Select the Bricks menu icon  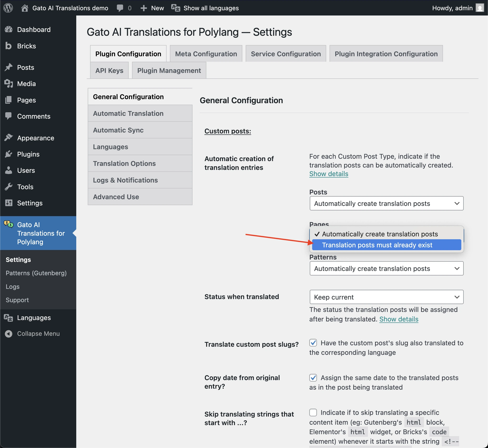point(9,46)
